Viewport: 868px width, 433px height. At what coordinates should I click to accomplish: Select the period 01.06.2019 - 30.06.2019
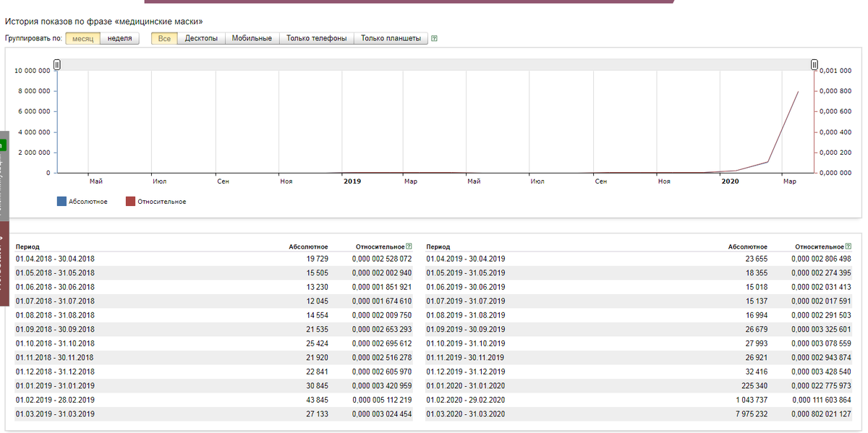pos(466,287)
